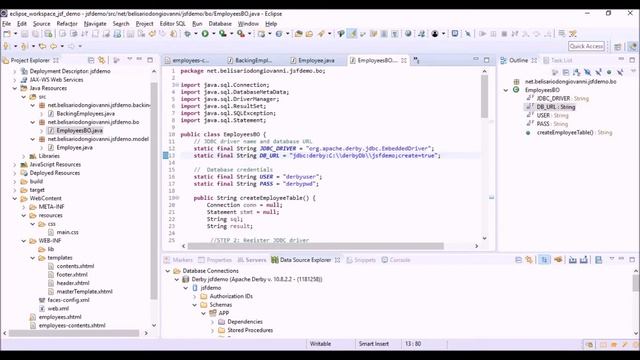This screenshot has width=640, height=360.
Task: Open the New button dropdown arrow
Action: click(16, 34)
